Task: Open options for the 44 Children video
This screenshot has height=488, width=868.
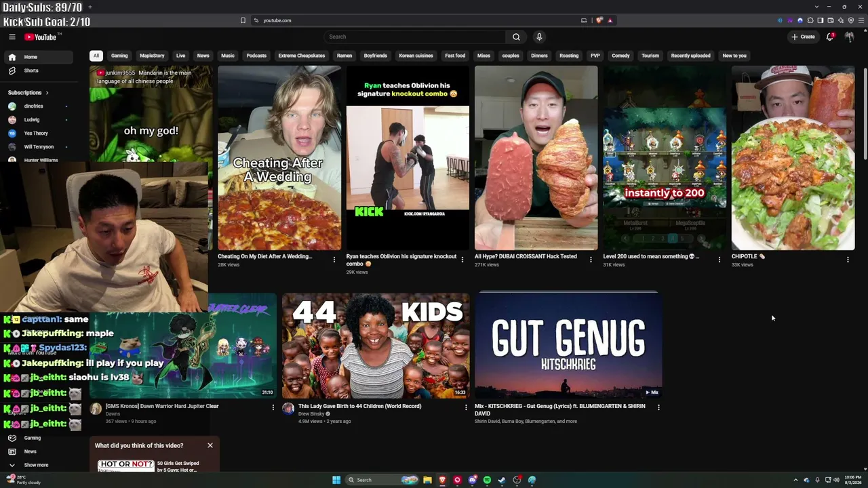Action: click(466, 407)
